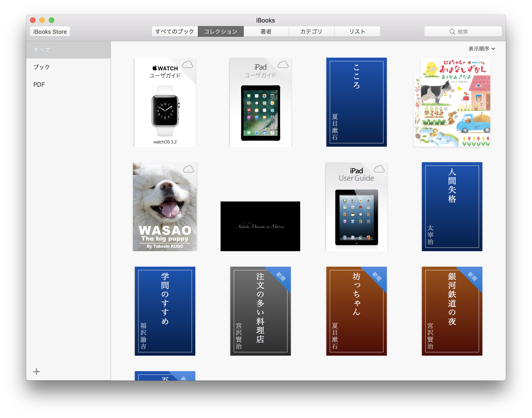This screenshot has height=418, width=532.
Task: Click cloud download icon on iPad ユーザガイド
Action: point(283,65)
